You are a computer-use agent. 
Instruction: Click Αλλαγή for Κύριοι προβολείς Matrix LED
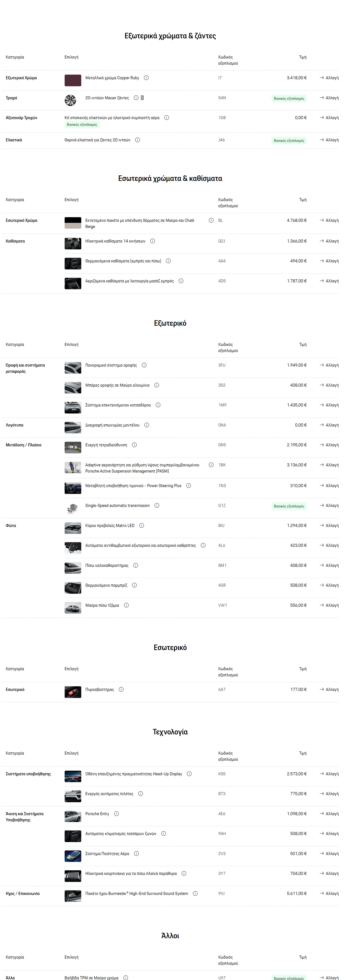click(329, 526)
